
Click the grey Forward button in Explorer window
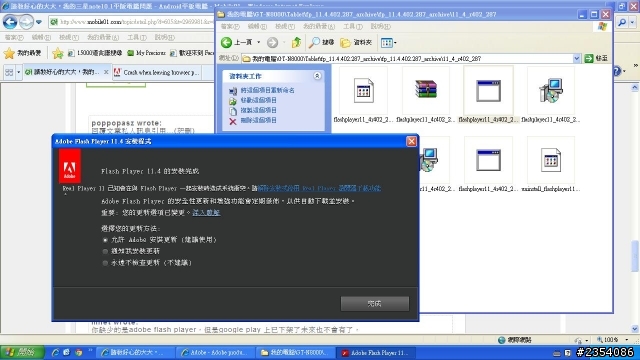point(272,42)
